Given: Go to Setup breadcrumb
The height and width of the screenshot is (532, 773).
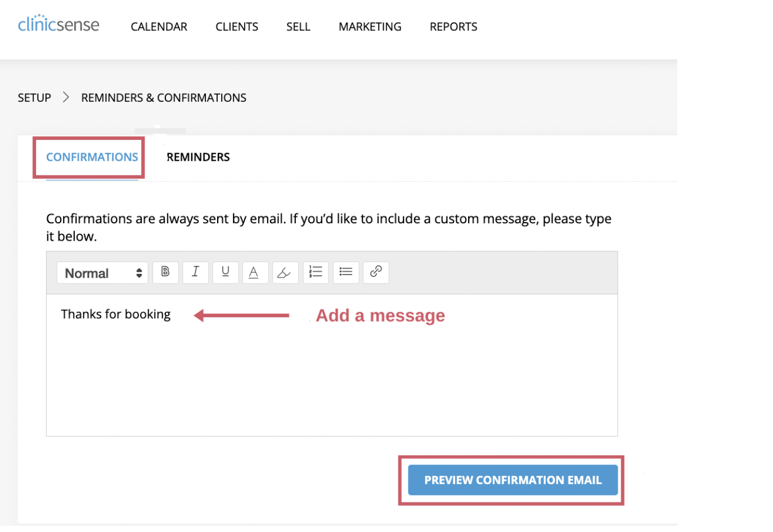Looking at the screenshot, I should coord(34,98).
